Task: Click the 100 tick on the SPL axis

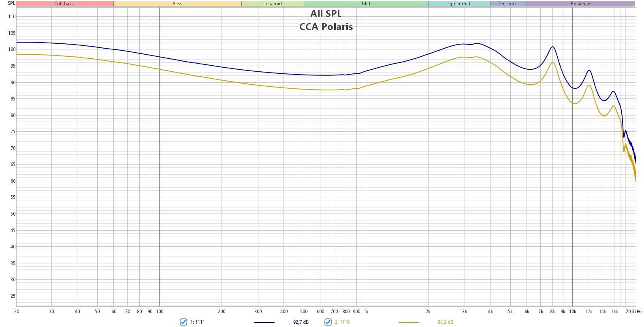Action: coord(12,49)
